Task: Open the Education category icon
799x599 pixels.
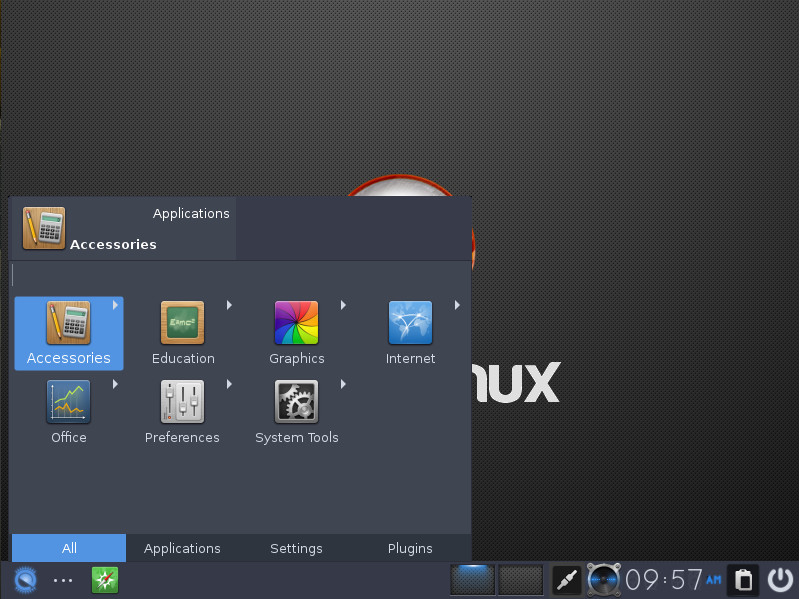Action: coord(182,322)
